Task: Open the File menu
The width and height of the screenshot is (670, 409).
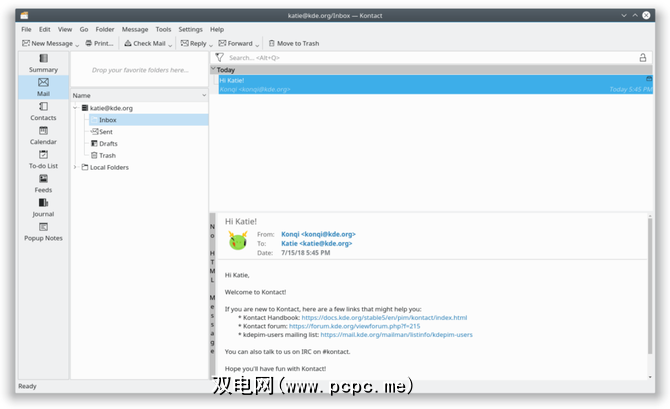Action: 26,29
